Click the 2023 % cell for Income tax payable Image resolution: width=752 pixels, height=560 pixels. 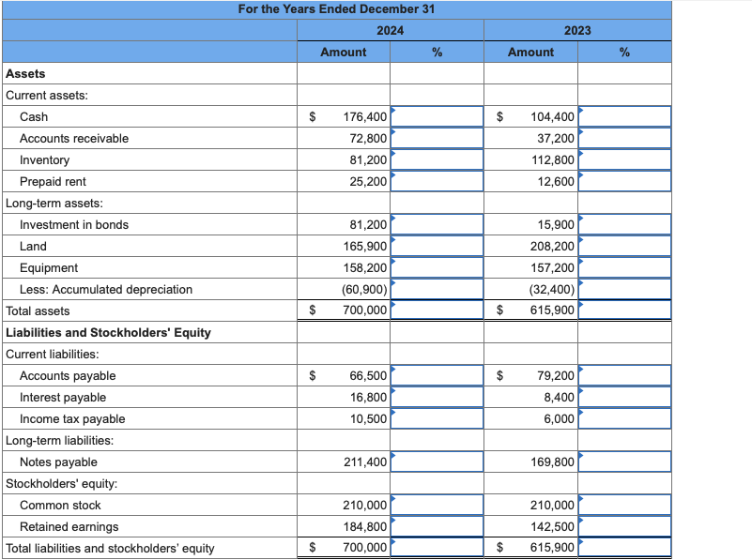point(625,418)
